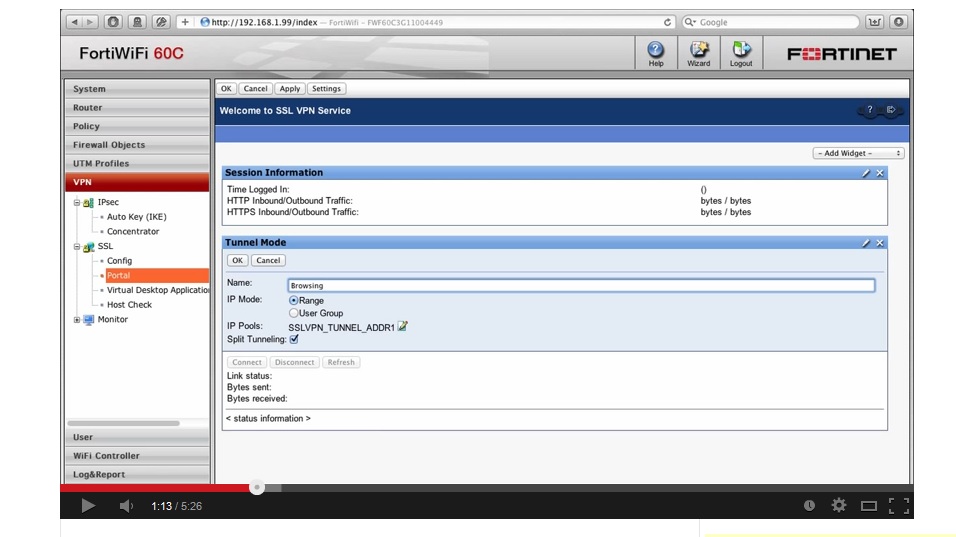Screen dimensions: 956x537
Task: Click the Google search field
Action: tap(770, 22)
